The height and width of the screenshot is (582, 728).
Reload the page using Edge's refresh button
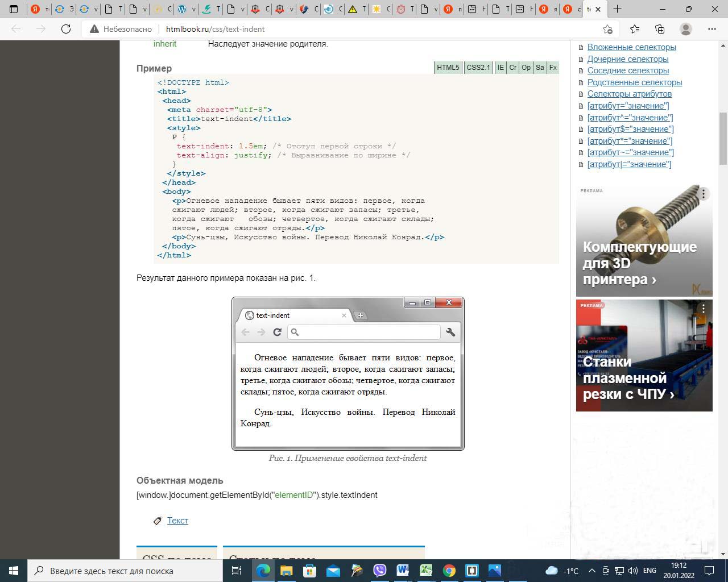click(x=66, y=29)
